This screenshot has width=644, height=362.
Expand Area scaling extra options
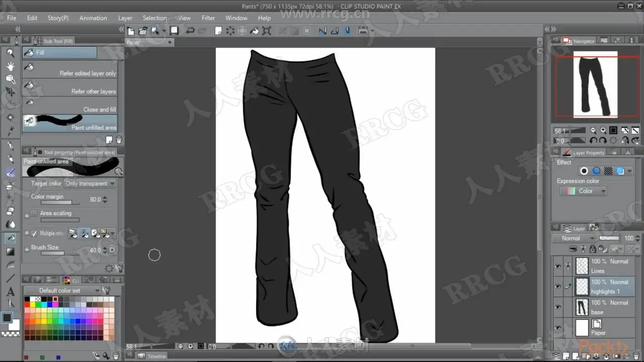pos(27,216)
